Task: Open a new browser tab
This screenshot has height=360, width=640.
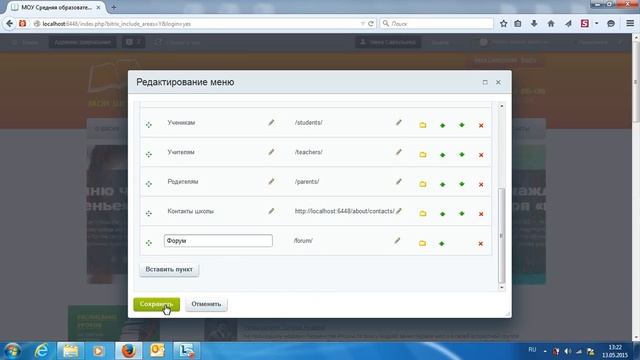Action: (x=113, y=7)
